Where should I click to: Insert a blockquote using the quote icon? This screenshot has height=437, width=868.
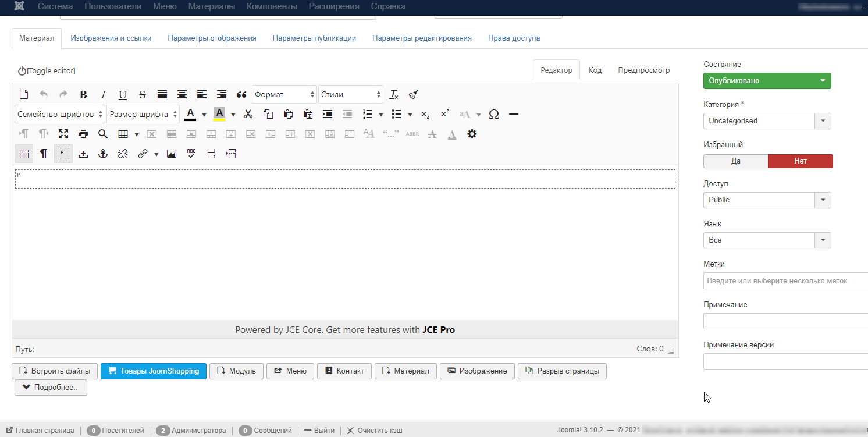coord(241,94)
